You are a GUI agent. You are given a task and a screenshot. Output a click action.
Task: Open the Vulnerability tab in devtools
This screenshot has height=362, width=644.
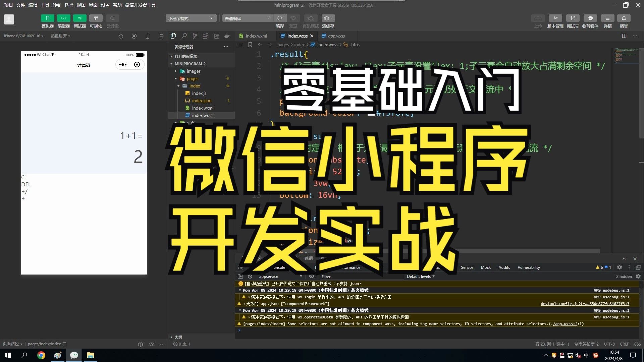pyautogui.click(x=529, y=267)
